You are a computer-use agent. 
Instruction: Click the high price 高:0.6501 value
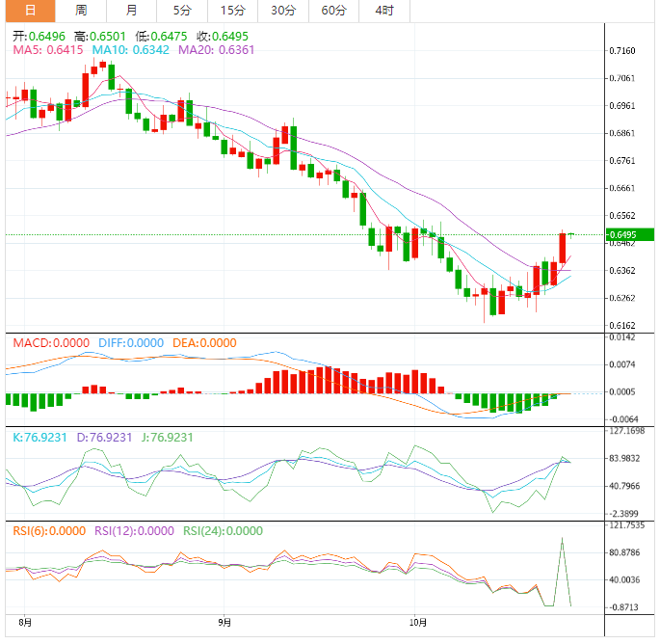(x=100, y=37)
